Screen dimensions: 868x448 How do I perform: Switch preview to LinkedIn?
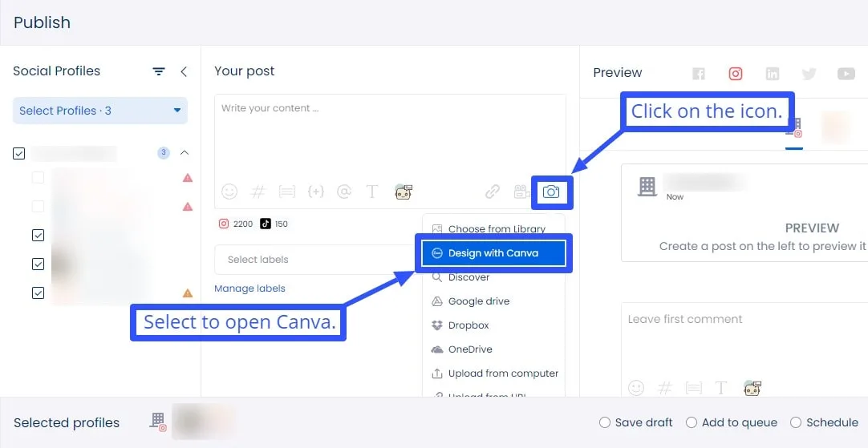pos(773,74)
